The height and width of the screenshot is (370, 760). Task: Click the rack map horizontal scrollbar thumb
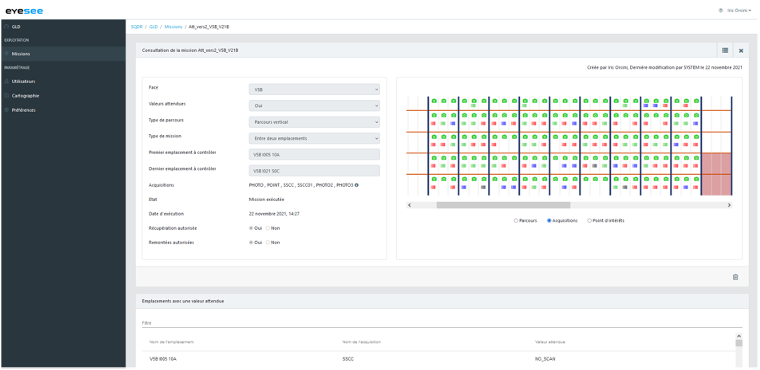(503, 206)
